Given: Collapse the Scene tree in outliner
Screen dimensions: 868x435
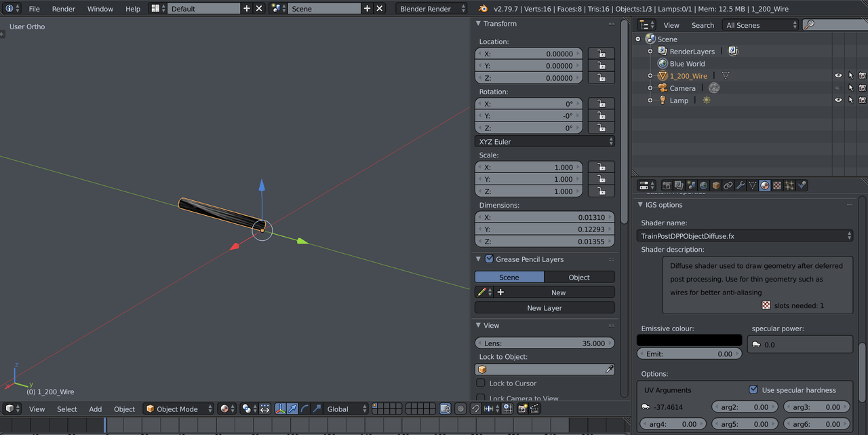Looking at the screenshot, I should click(638, 39).
